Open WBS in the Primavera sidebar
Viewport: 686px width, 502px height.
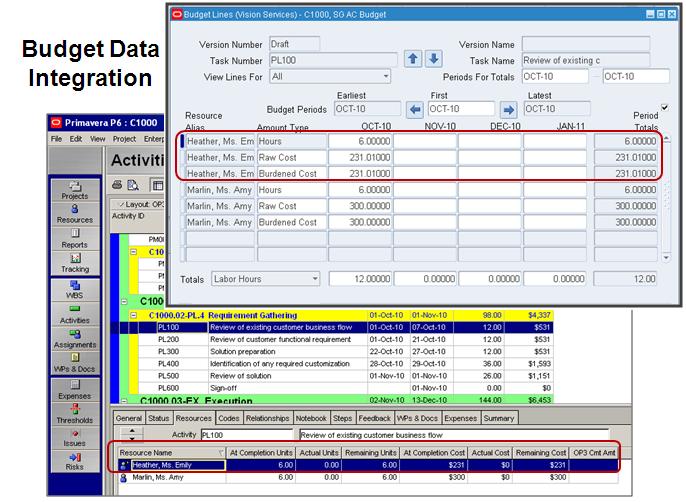coord(75,290)
